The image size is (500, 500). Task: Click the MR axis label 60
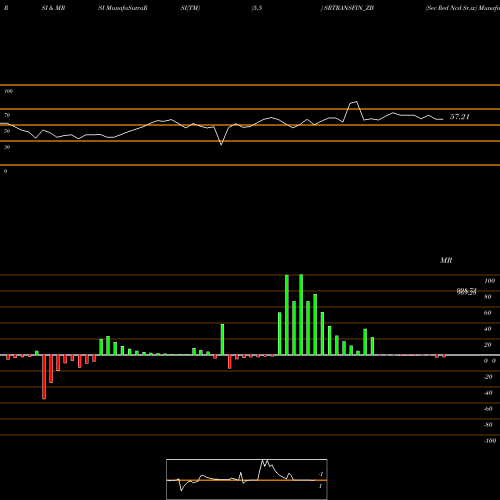[x=487, y=313]
